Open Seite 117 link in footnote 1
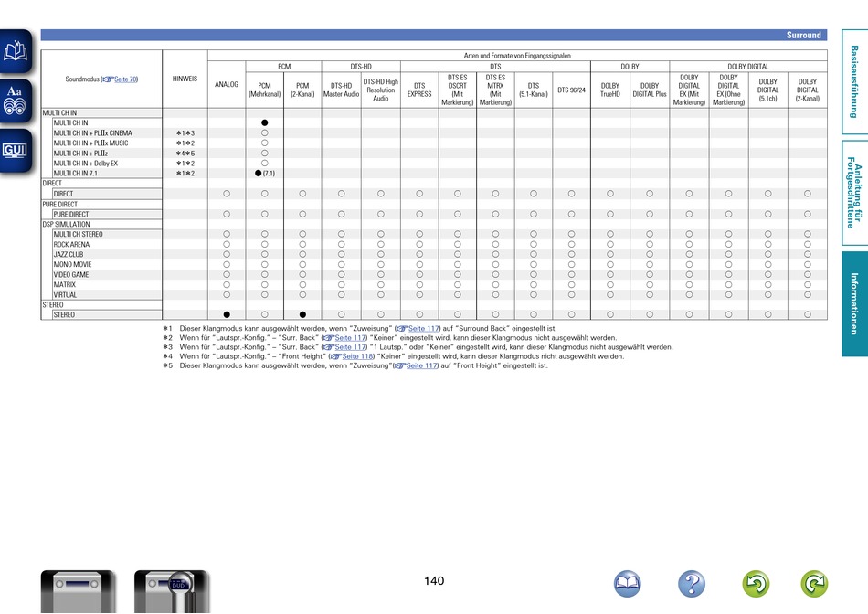Image resolution: width=868 pixels, height=614 pixels. [x=423, y=328]
